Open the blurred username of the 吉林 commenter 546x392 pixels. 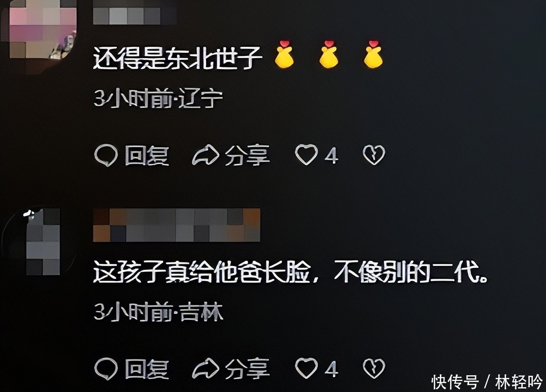[x=177, y=225]
